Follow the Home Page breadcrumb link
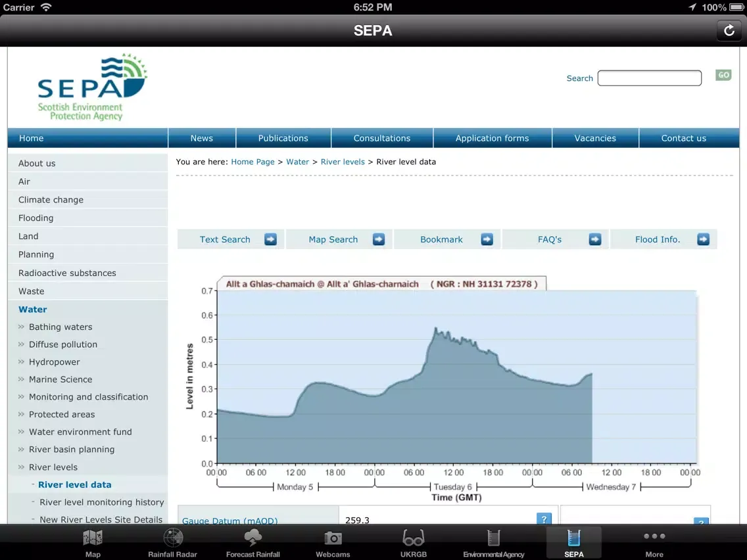 coord(253,162)
